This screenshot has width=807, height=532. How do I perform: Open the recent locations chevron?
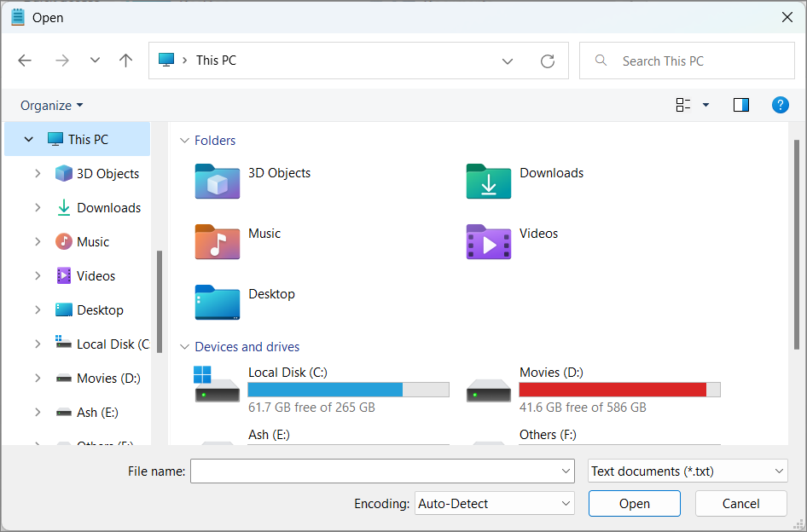click(95, 61)
